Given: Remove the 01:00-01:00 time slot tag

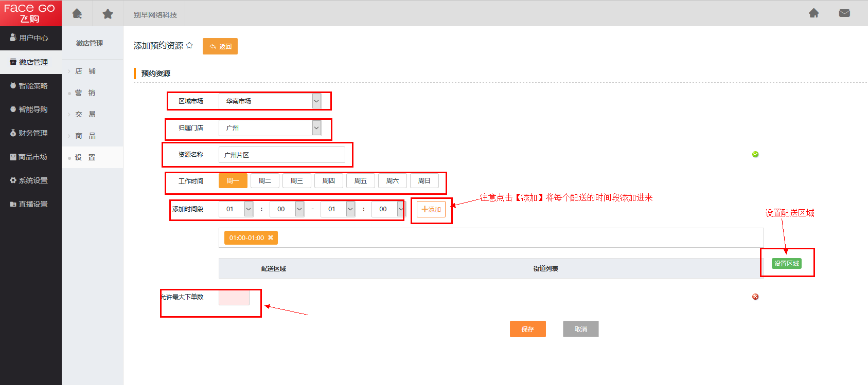Looking at the screenshot, I should pyautogui.click(x=271, y=237).
